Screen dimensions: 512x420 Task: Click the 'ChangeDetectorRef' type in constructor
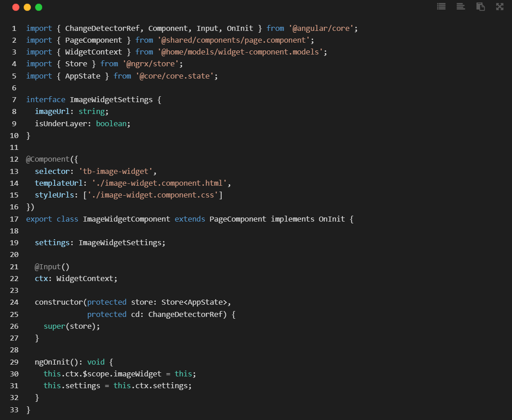coord(185,314)
